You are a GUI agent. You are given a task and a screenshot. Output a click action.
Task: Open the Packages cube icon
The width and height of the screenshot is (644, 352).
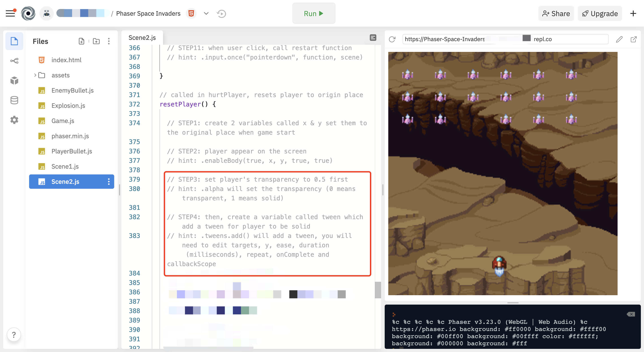(x=14, y=80)
